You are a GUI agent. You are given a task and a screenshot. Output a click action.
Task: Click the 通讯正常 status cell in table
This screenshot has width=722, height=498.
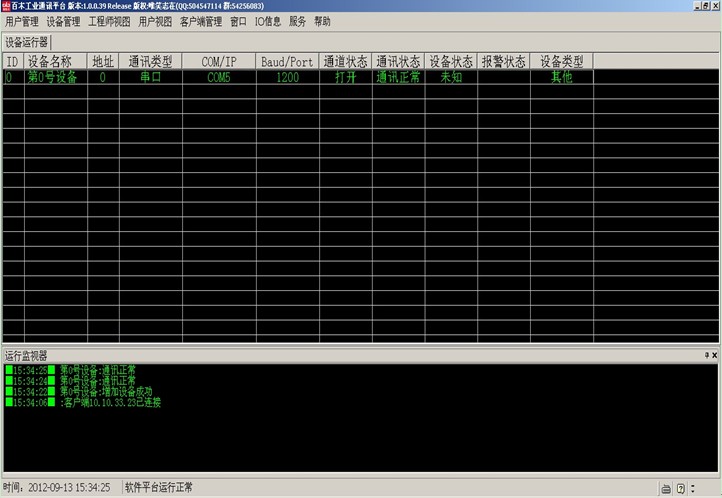click(x=398, y=77)
